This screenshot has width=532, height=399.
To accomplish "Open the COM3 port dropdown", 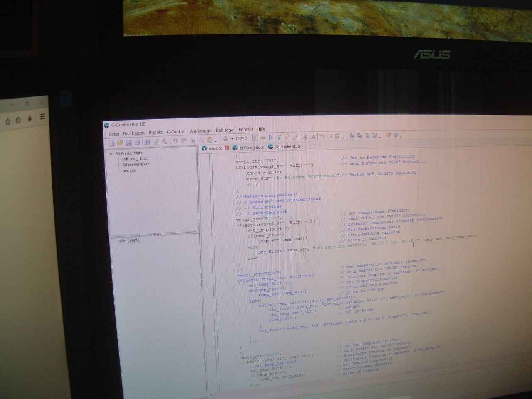I will (255, 138).
